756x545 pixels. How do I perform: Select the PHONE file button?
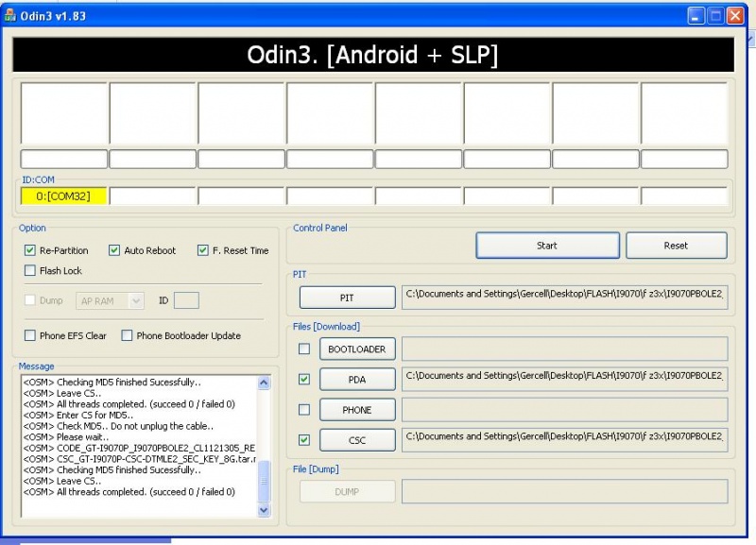click(x=357, y=410)
